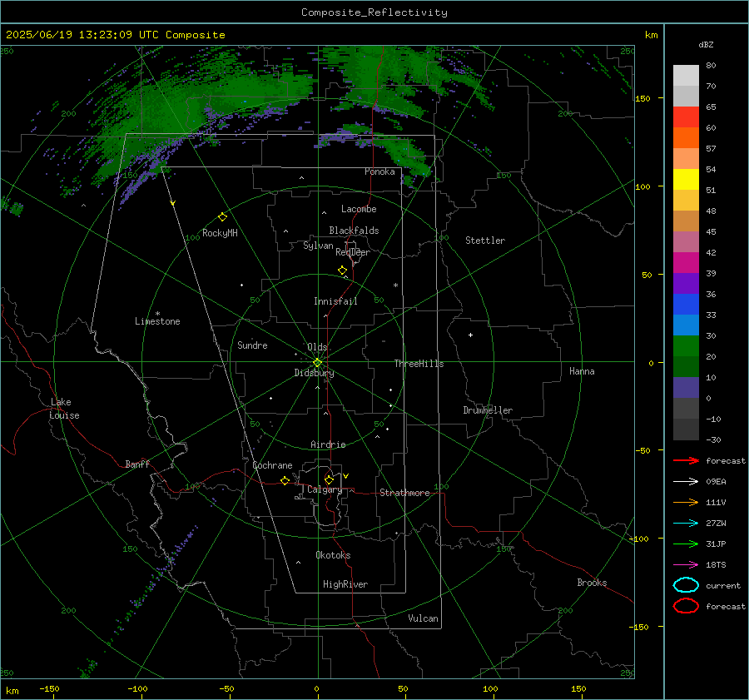Screen dimensions: 749x700
Task: Click the white 09EA arrow icon
Action: pos(686,482)
